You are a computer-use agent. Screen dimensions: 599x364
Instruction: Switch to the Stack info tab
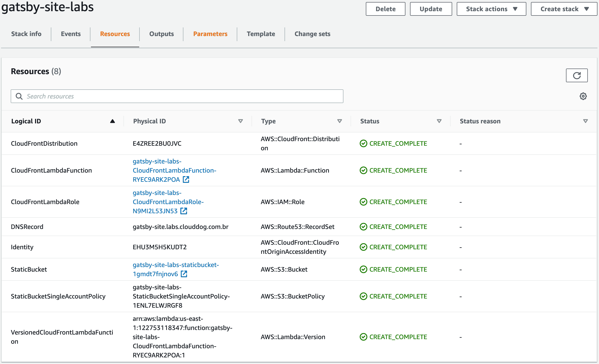pyautogui.click(x=26, y=34)
